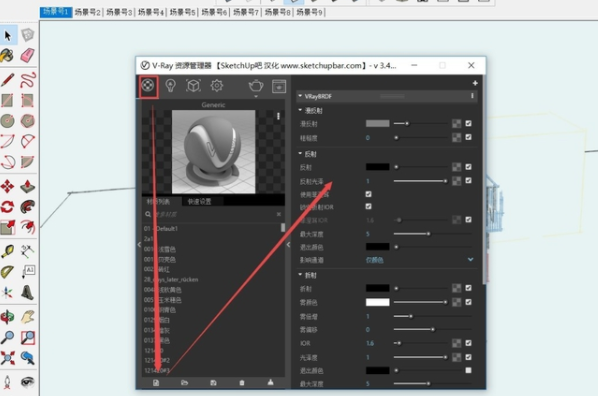
Task: Collapse right panel with divider arrow
Action: 288,245
